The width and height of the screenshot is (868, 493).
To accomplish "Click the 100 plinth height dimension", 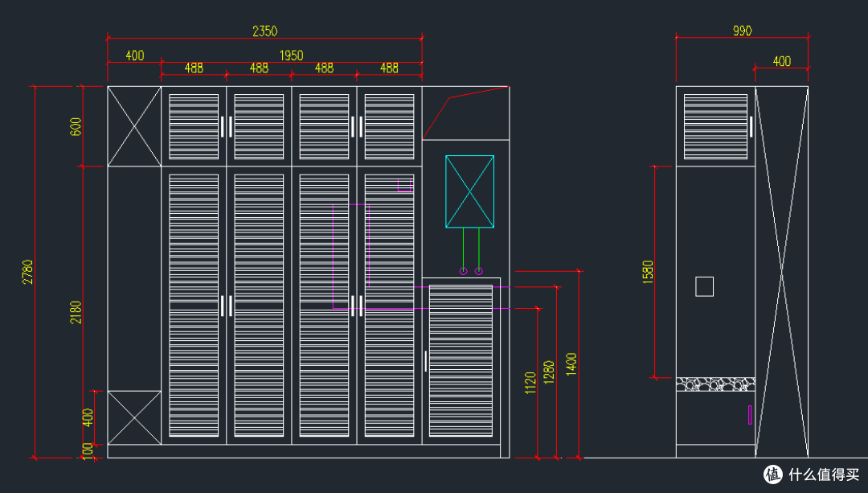I will [87, 451].
